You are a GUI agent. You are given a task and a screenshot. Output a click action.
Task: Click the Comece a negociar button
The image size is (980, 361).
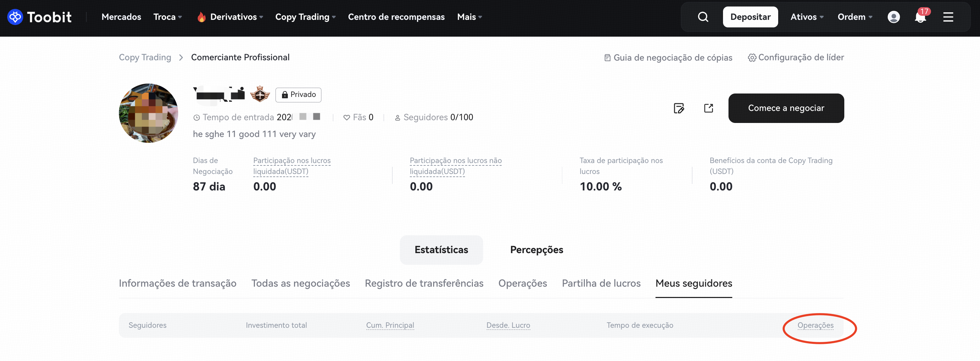[x=786, y=109]
